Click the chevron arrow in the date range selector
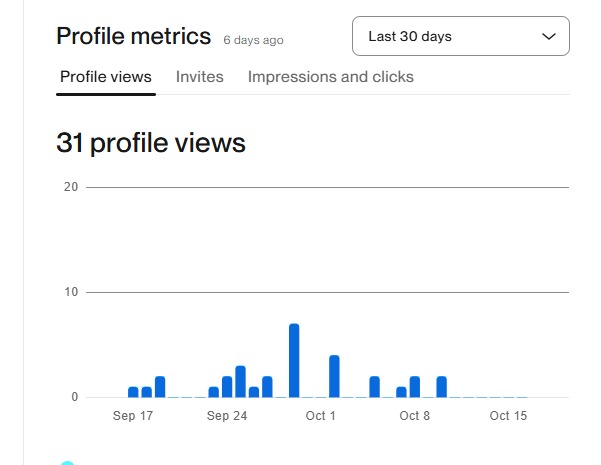The image size is (601, 465). 548,36
